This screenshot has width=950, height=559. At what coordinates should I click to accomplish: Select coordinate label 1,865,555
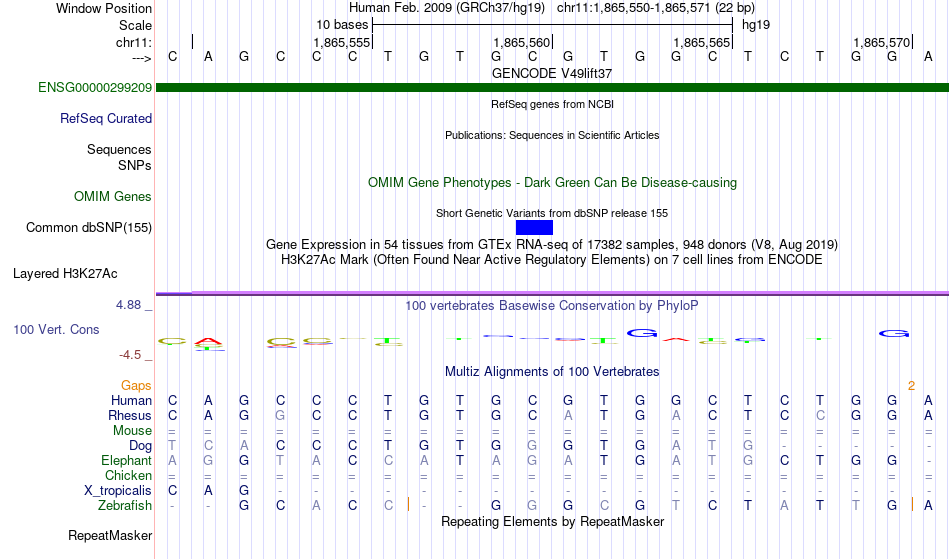point(341,42)
